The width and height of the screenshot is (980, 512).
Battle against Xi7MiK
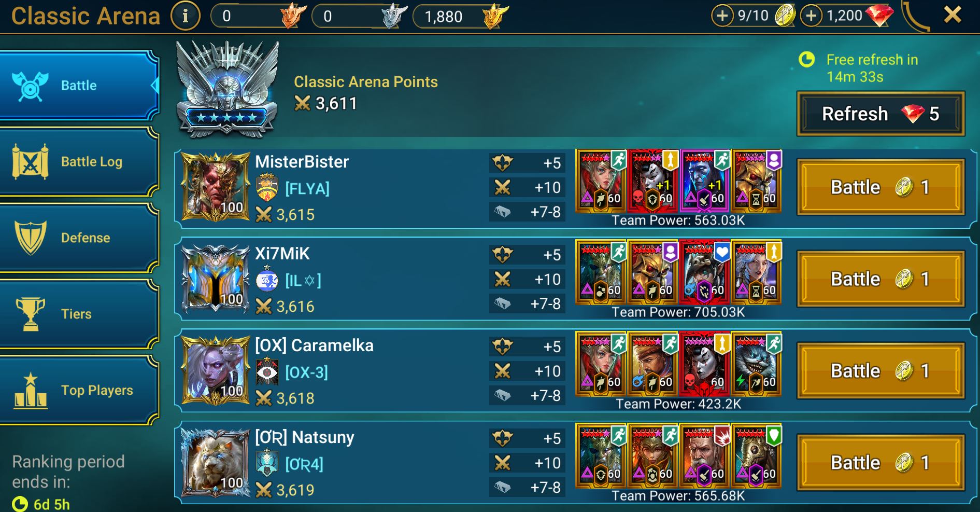click(880, 279)
